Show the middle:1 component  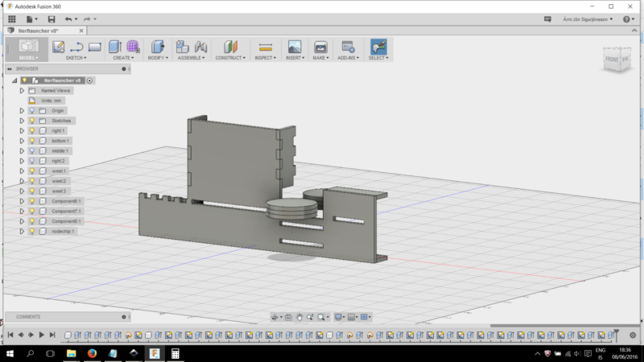pos(32,151)
